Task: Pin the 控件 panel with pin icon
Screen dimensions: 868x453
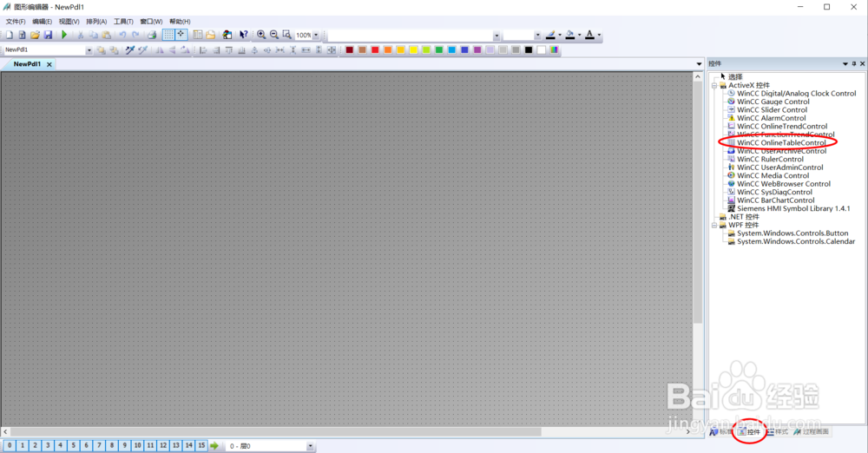Action: (x=854, y=63)
